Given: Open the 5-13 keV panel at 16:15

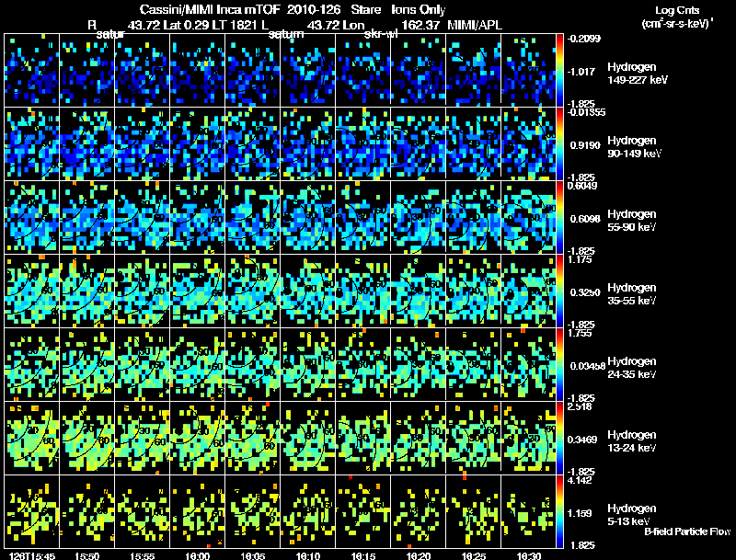Looking at the screenshot, I should (362, 511).
